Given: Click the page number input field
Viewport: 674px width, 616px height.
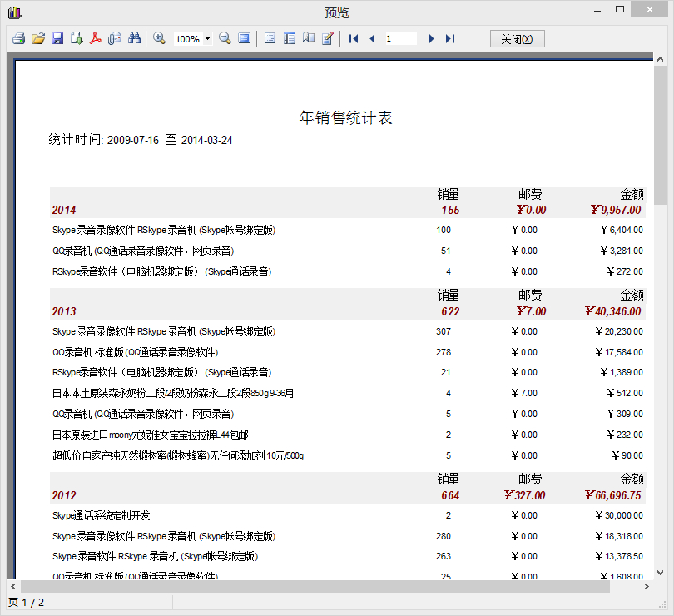Looking at the screenshot, I should point(400,39).
